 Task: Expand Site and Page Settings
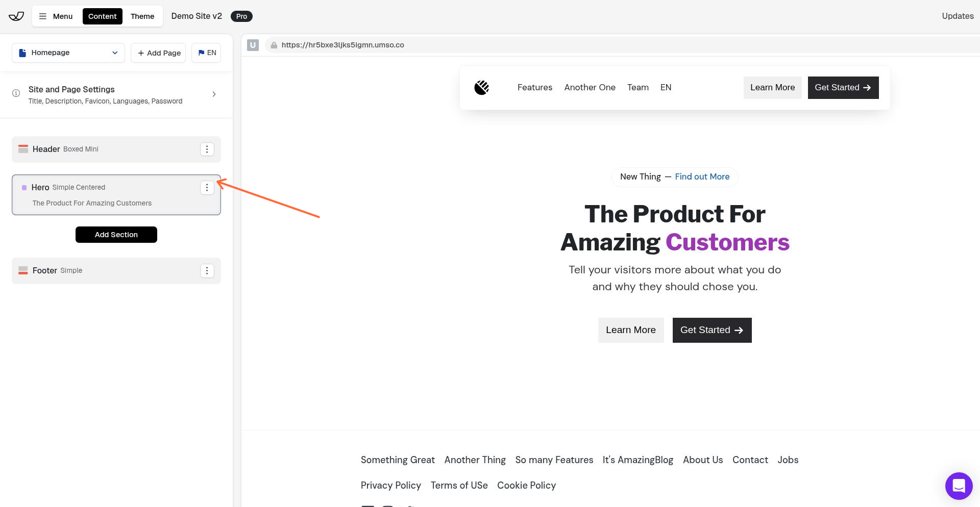(x=214, y=94)
